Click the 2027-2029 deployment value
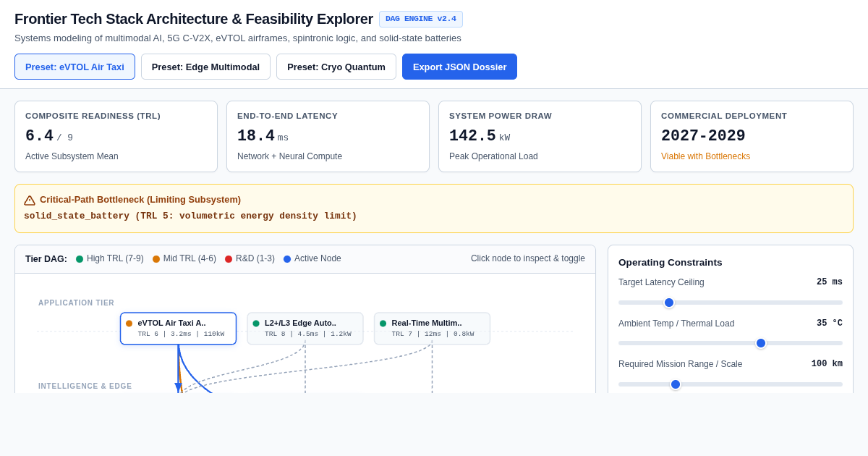This screenshot has width=868, height=456. [703, 136]
